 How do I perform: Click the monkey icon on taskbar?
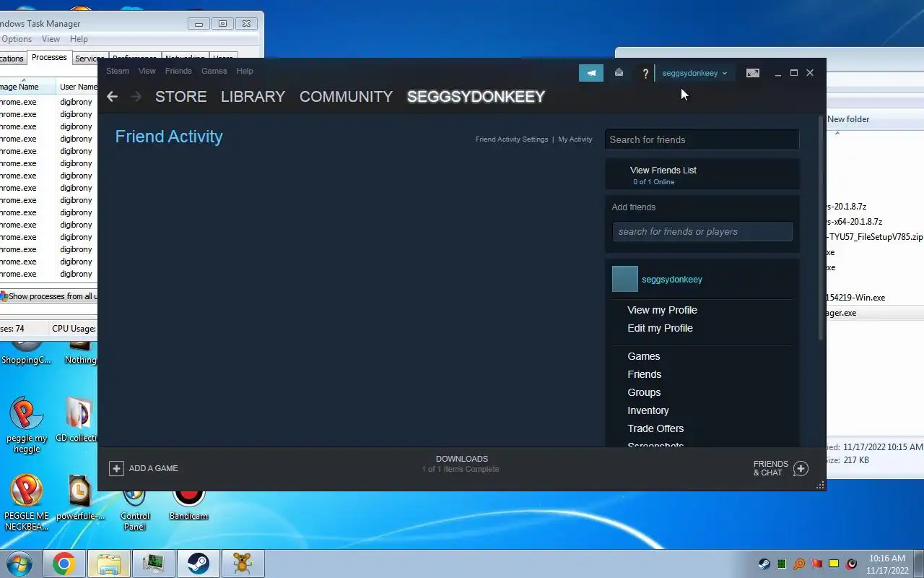(243, 564)
